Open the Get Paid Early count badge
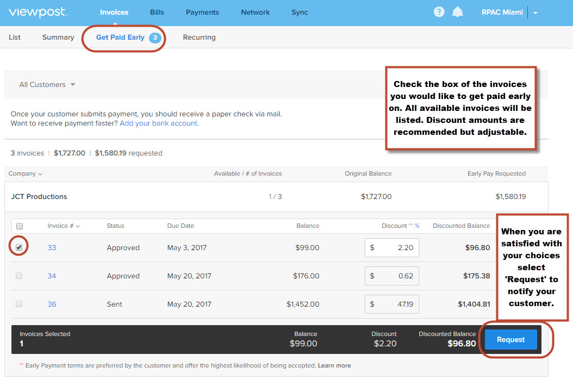The width and height of the screenshot is (573, 392). 155,38
